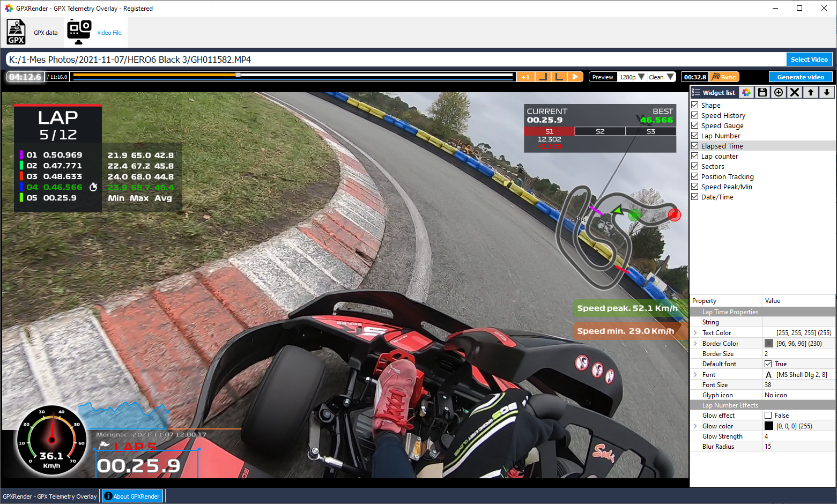This screenshot has width=837, height=504.
Task: Open the 1280p resolution dropdown
Action: [x=631, y=77]
